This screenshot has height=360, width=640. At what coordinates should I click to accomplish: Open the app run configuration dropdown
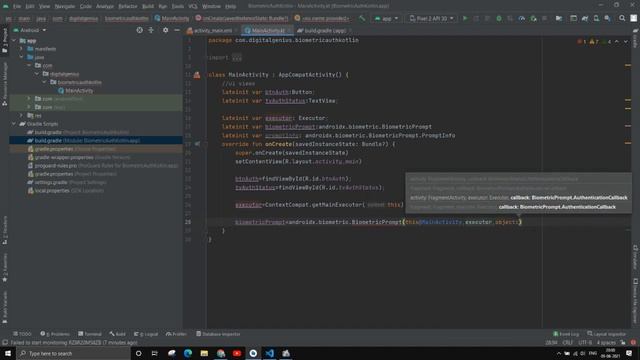386,18
